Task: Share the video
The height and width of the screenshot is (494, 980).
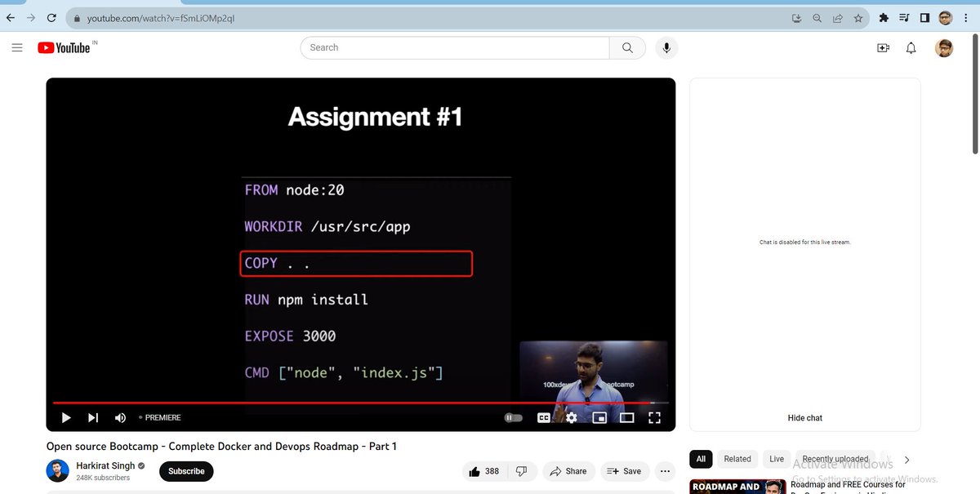Action: pos(568,471)
